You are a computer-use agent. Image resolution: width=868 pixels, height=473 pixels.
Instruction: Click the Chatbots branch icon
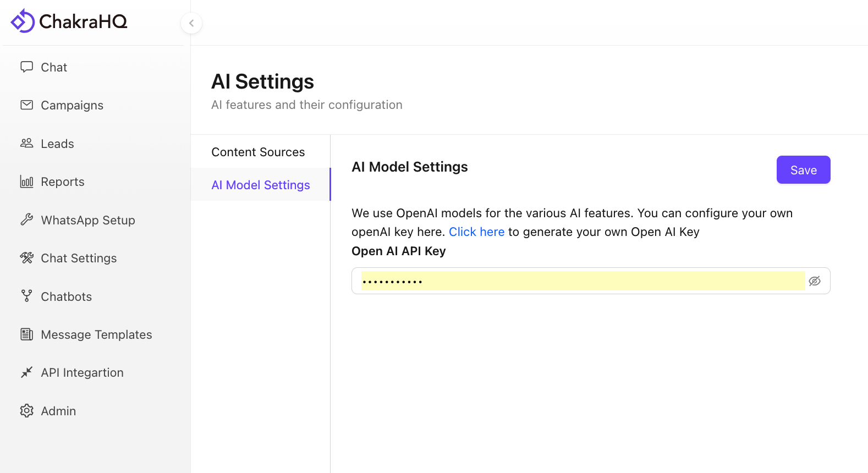pos(26,296)
